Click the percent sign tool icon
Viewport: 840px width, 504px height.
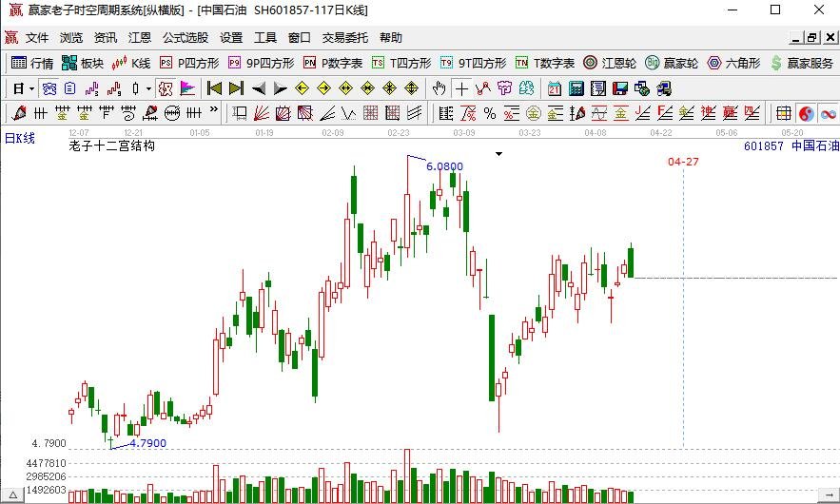point(490,113)
